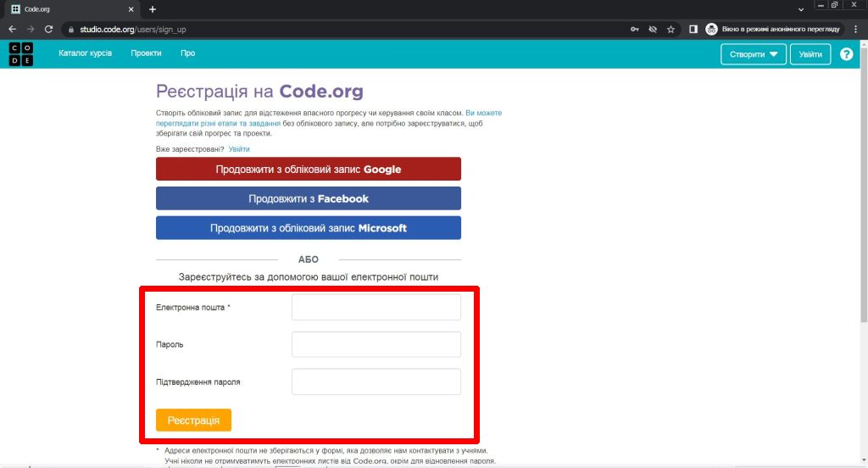Toggle the browser side panel icon
The height and width of the screenshot is (468, 868).
pyautogui.click(x=693, y=30)
